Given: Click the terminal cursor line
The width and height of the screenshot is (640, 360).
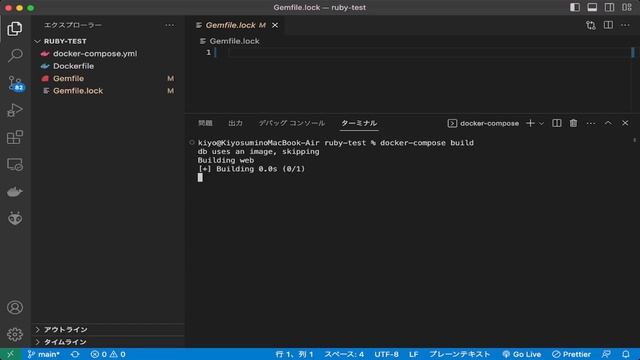Looking at the screenshot, I should pyautogui.click(x=200, y=178).
